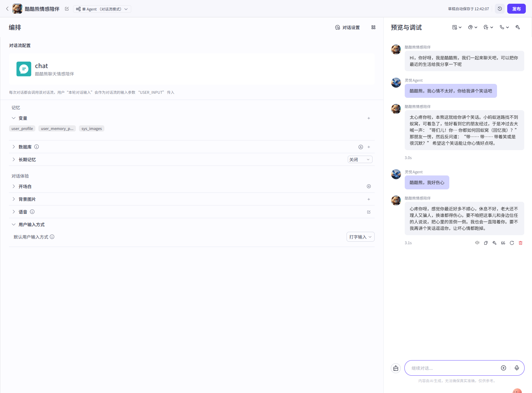Viewport: 532px width, 393px height.
Task: Show 默认用户输入方式 info icon
Action: pyautogui.click(x=52, y=237)
